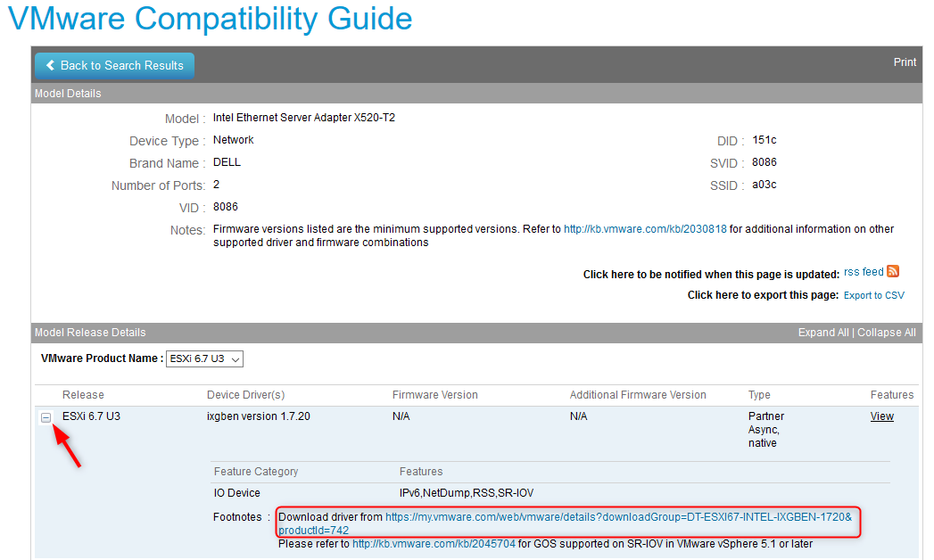Open the kb.vmware.com/kb/2030818 link in Notes
This screenshot has height=560, width=934.
click(x=645, y=229)
